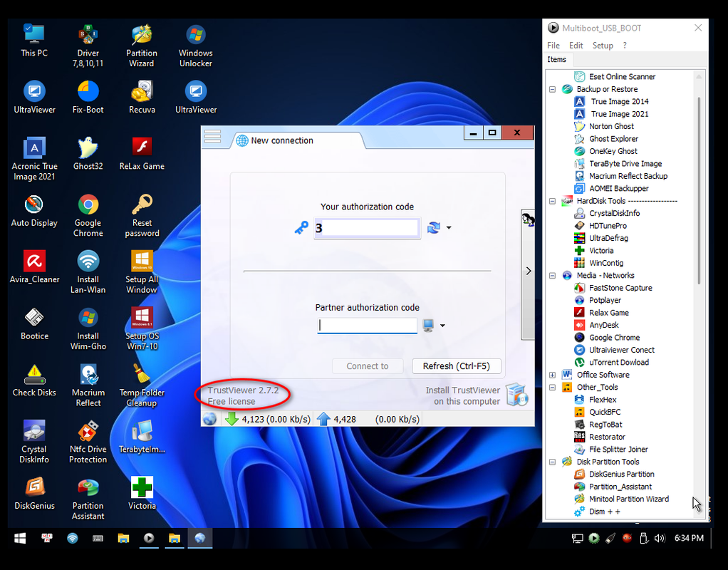This screenshot has height=570, width=728.
Task: Select the Ntfc Drive Protection icon
Action: coord(88,442)
